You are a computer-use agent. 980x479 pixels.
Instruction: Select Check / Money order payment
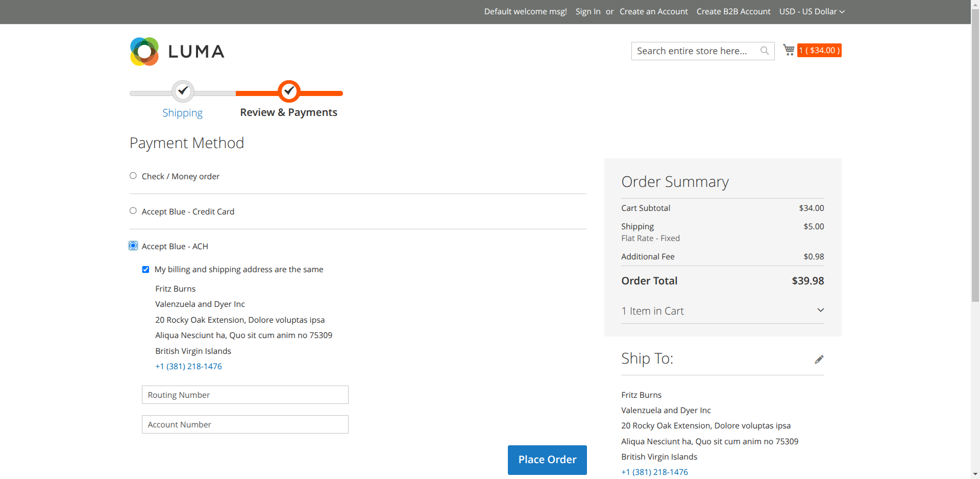point(133,176)
